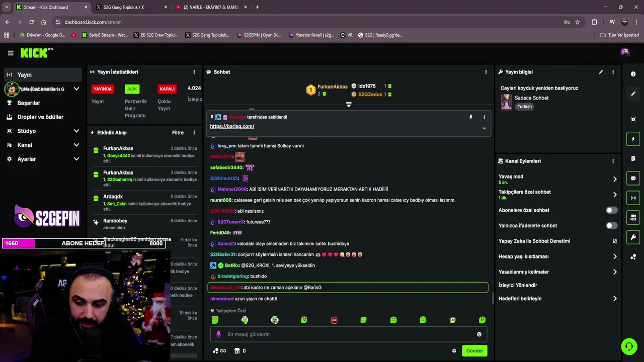Image resolution: width=644 pixels, height=362 pixels.
Task: Insert the red angry emote
Action: click(334, 320)
